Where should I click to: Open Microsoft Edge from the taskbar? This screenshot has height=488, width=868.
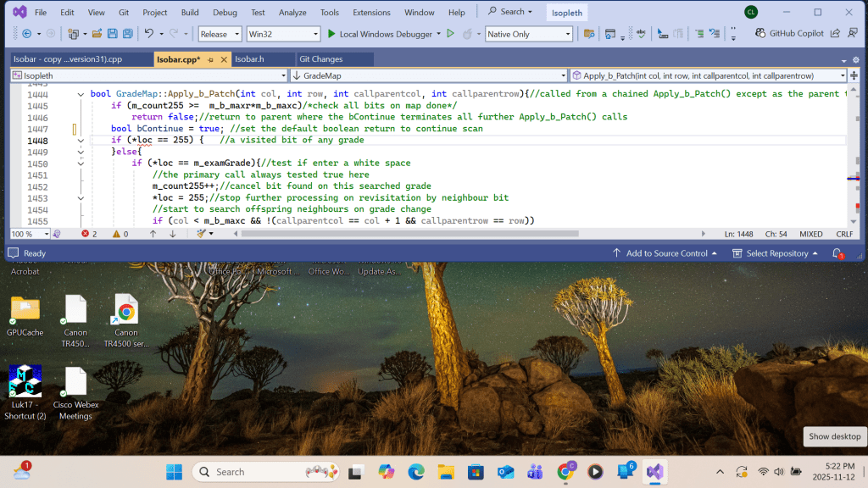point(415,472)
